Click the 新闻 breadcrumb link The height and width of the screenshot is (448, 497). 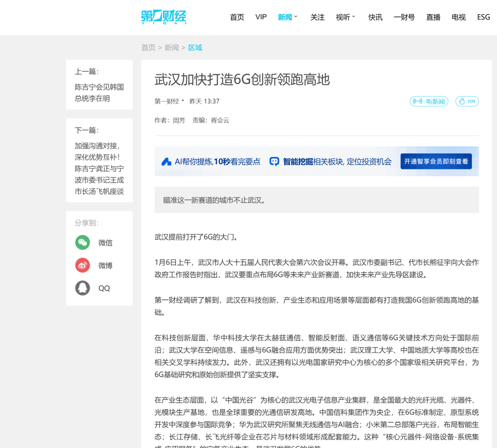click(172, 47)
